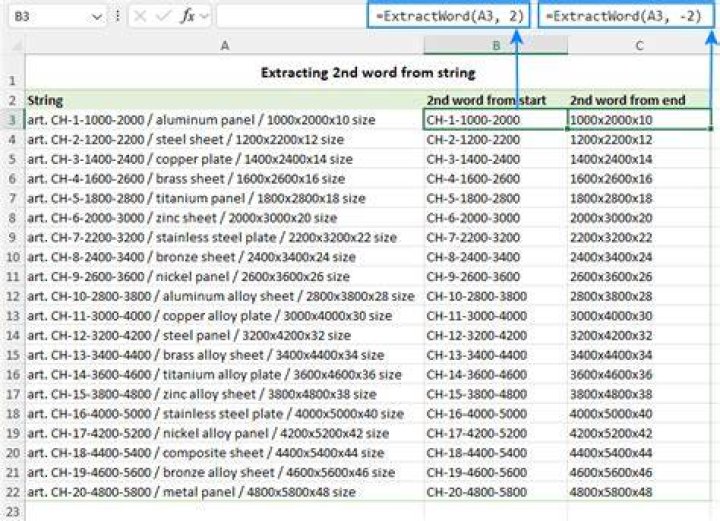The image size is (720, 521).
Task: Click cell 'CH-2-1200-2200'
Action: (x=495, y=140)
